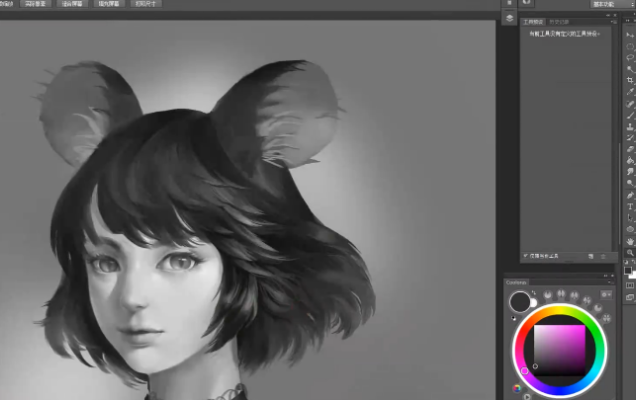Click the play icon below Coolorus wheel
This screenshot has width=636, height=400.
click(527, 397)
